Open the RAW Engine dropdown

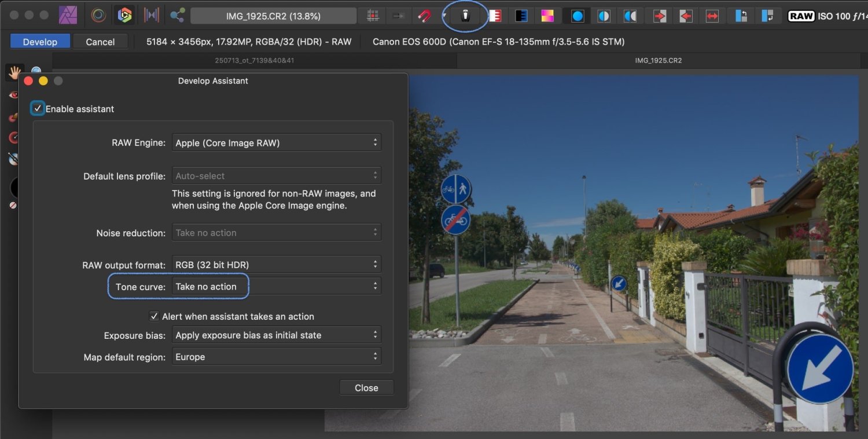[277, 142]
